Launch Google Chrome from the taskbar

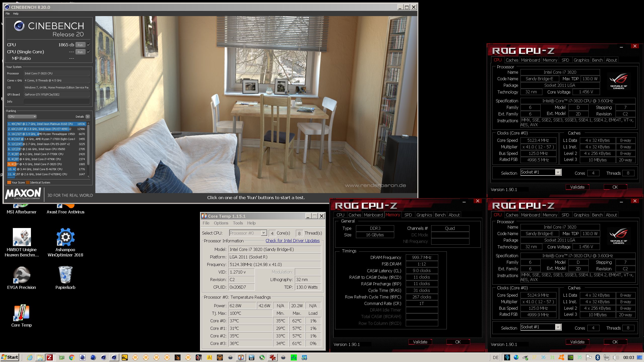[72, 357]
